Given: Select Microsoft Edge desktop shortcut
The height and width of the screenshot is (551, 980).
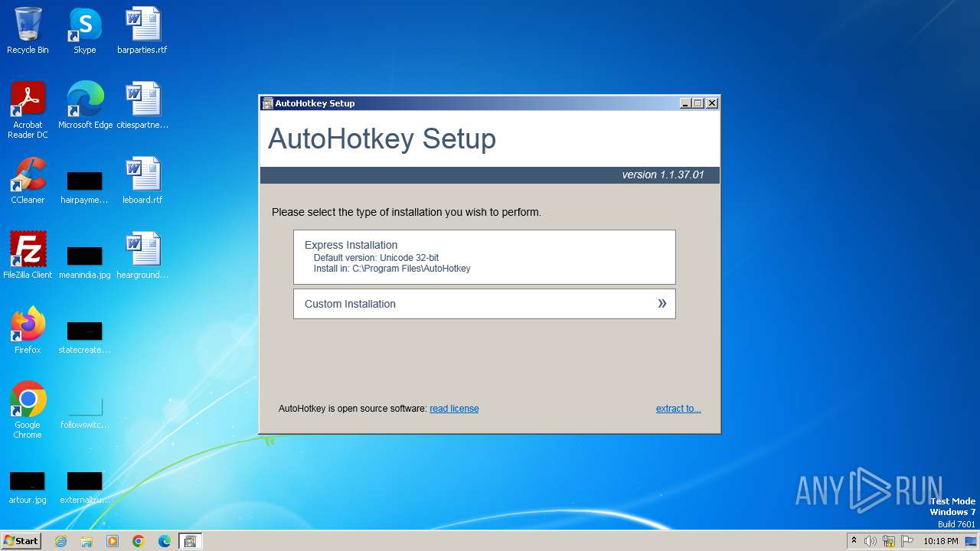Looking at the screenshot, I should [x=85, y=106].
